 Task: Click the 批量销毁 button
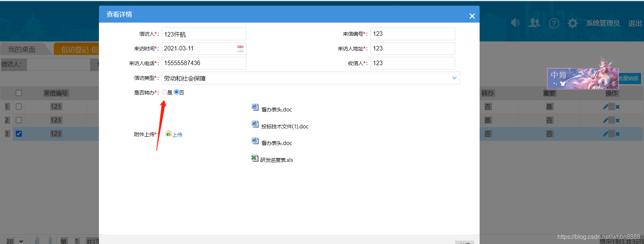tap(629, 78)
